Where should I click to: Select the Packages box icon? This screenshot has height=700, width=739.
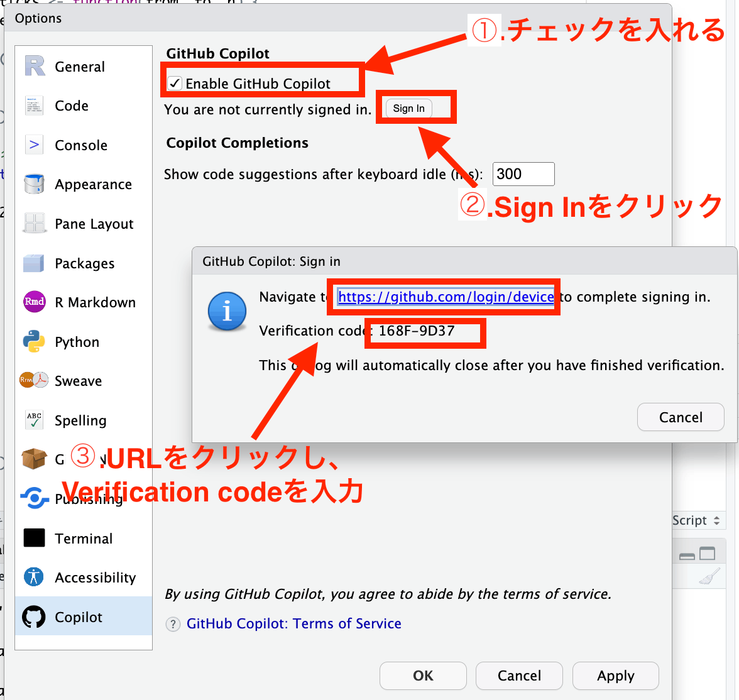(x=33, y=263)
